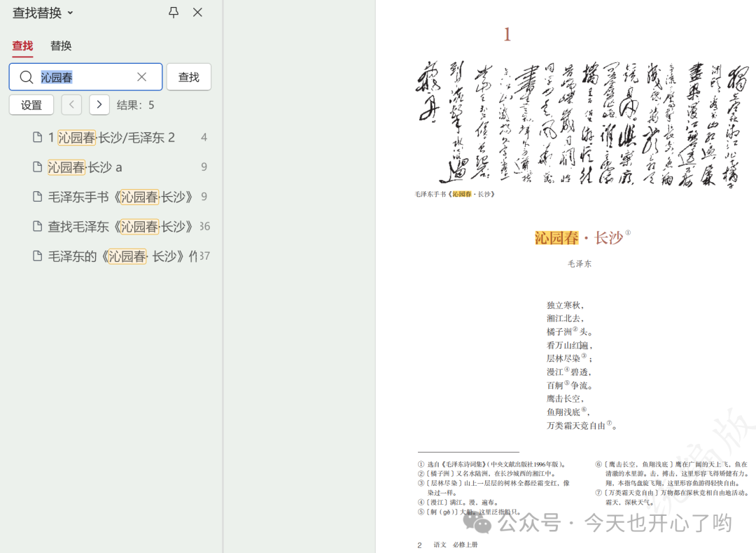Switch to the 替换 tab
The width and height of the screenshot is (756, 553).
click(x=61, y=45)
